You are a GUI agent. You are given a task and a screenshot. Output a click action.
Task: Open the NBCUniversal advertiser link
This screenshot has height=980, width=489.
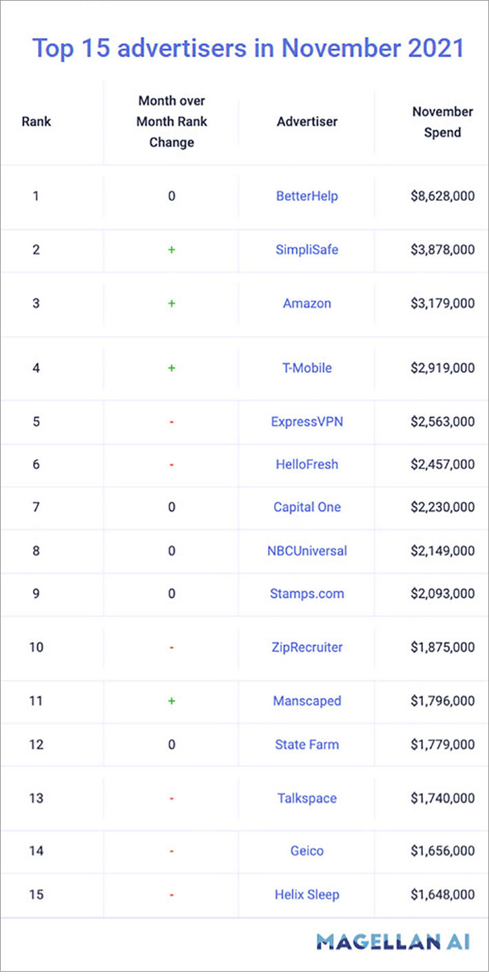pos(307,551)
